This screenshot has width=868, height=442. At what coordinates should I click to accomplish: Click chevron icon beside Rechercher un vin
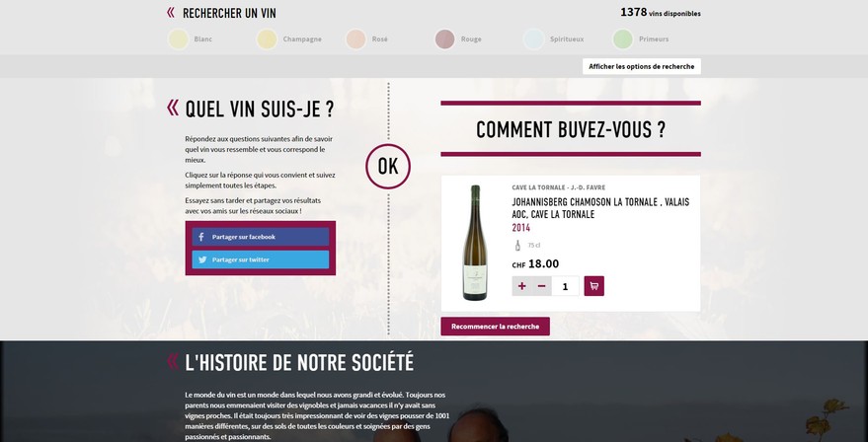[x=171, y=12]
